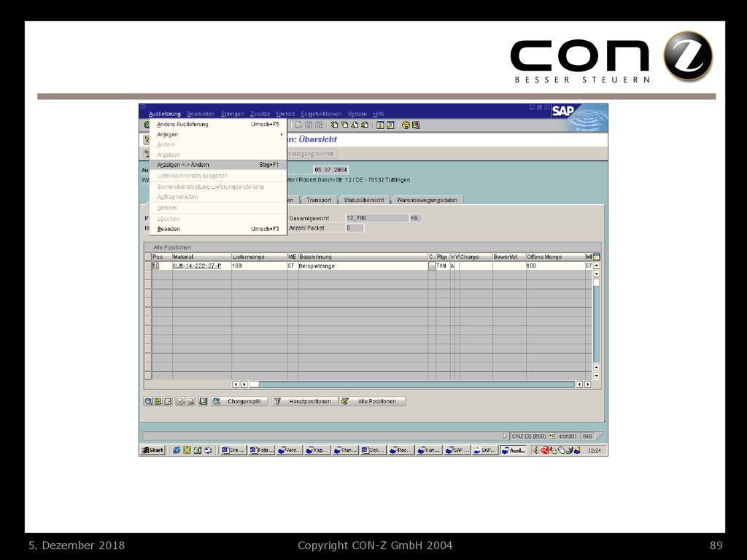Click the horizontal scrollbar thumb under the table
Viewport: 747px width, 560px height.
[x=255, y=384]
